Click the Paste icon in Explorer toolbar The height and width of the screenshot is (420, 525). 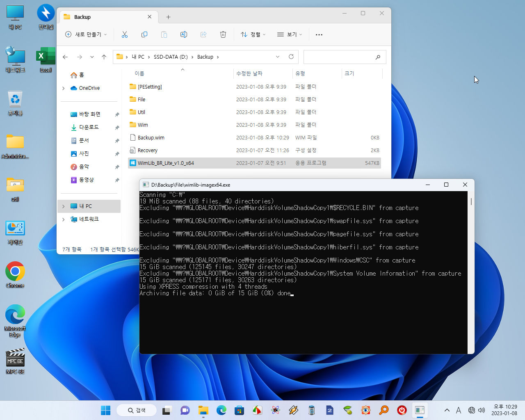tap(164, 34)
